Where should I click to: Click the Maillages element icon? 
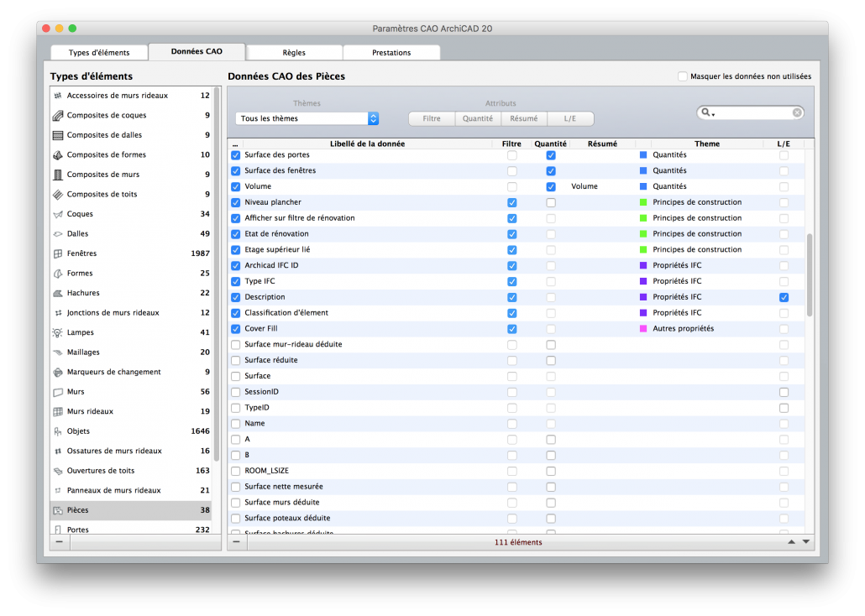coord(58,352)
